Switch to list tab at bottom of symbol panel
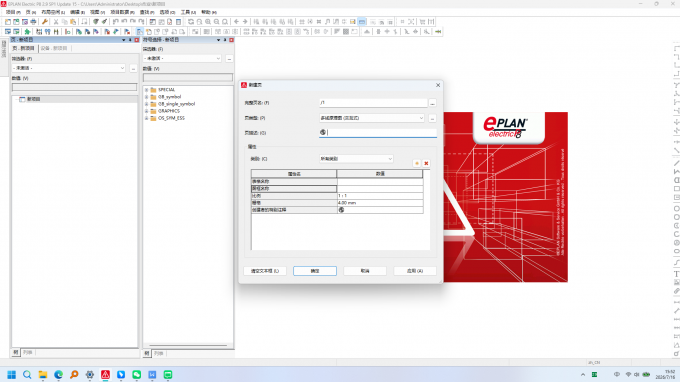680x382 pixels. [159, 353]
